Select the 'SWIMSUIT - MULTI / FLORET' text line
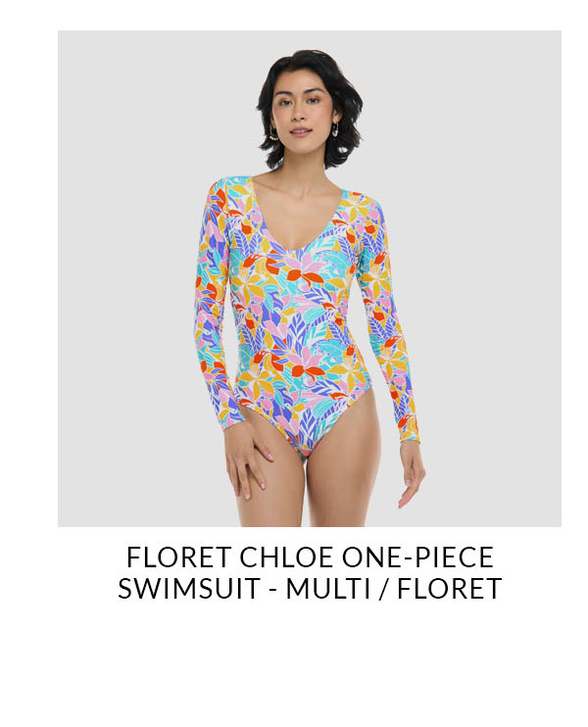 310,589
